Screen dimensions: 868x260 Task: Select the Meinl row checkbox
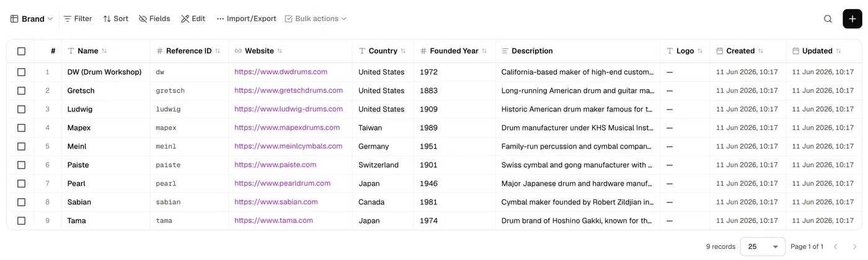tap(21, 146)
